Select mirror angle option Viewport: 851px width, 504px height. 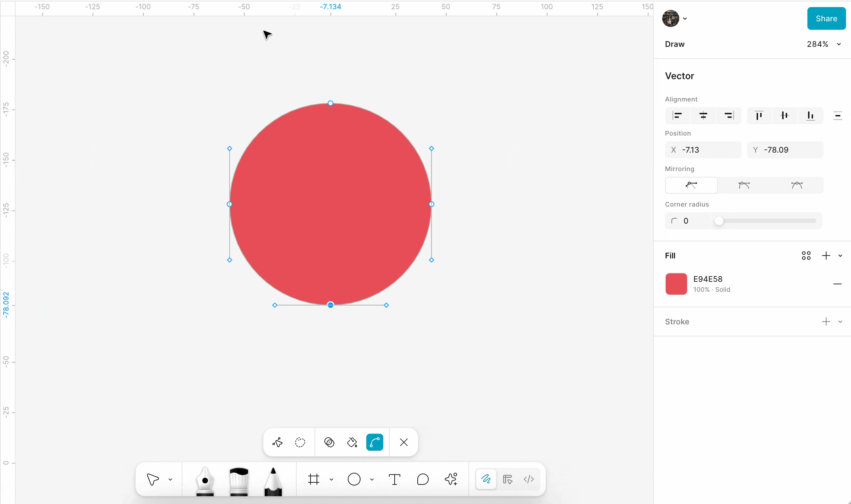744,185
